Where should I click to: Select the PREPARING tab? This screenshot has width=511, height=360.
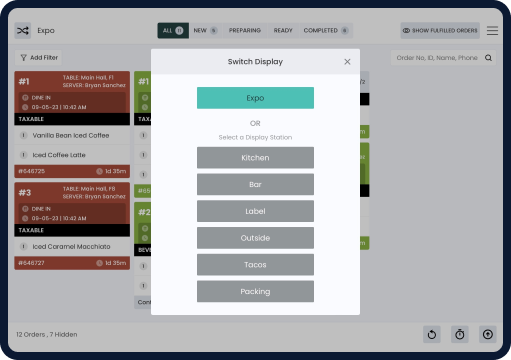point(245,31)
